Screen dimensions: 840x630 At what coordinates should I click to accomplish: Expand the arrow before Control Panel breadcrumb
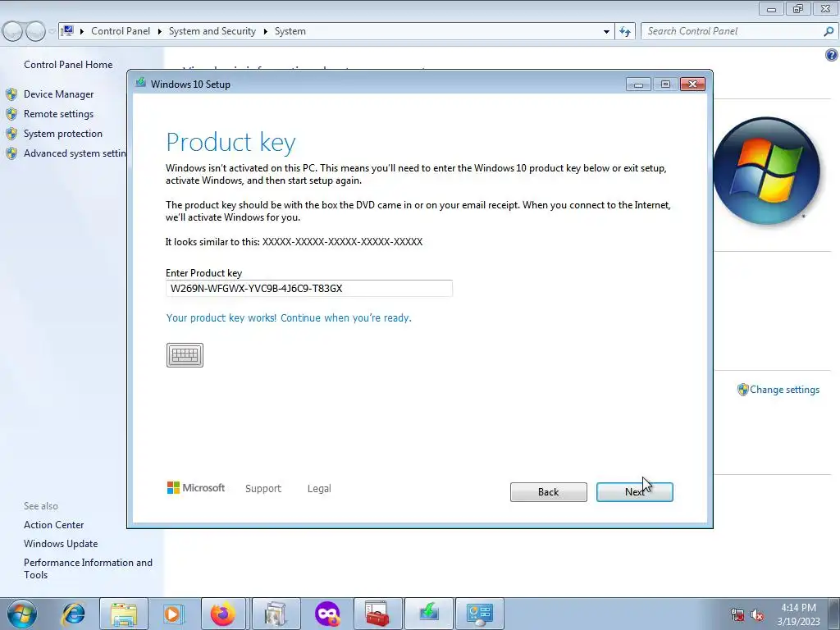click(x=82, y=32)
